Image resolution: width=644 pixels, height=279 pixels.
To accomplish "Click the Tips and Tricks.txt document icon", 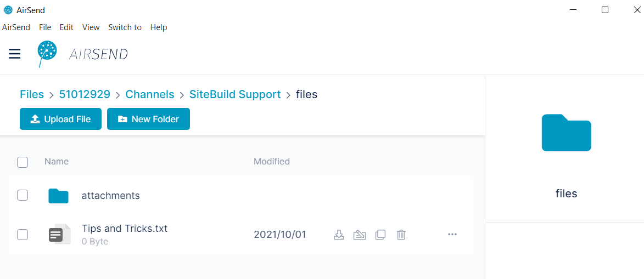I will click(x=59, y=234).
